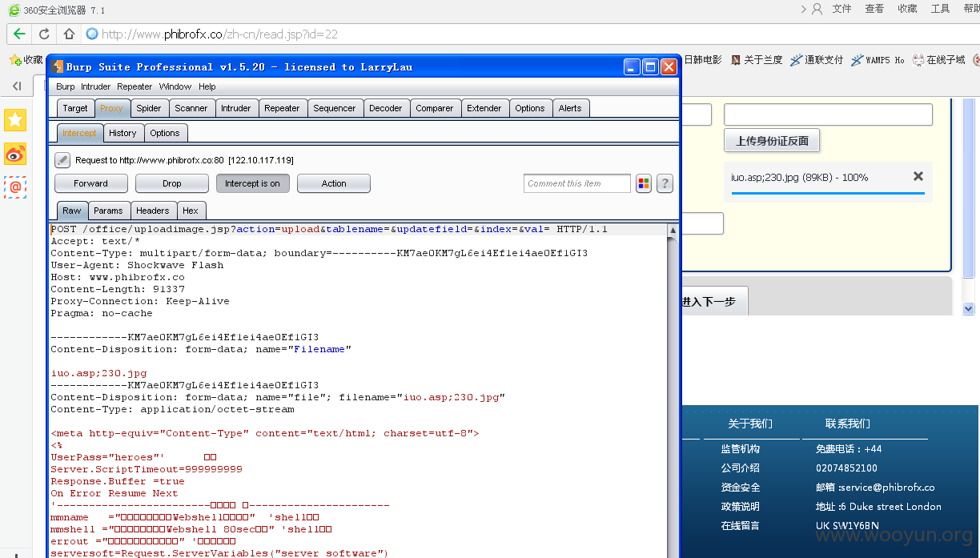Open browser 查看 menu
Image resolution: width=980 pixels, height=558 pixels.
874,9
